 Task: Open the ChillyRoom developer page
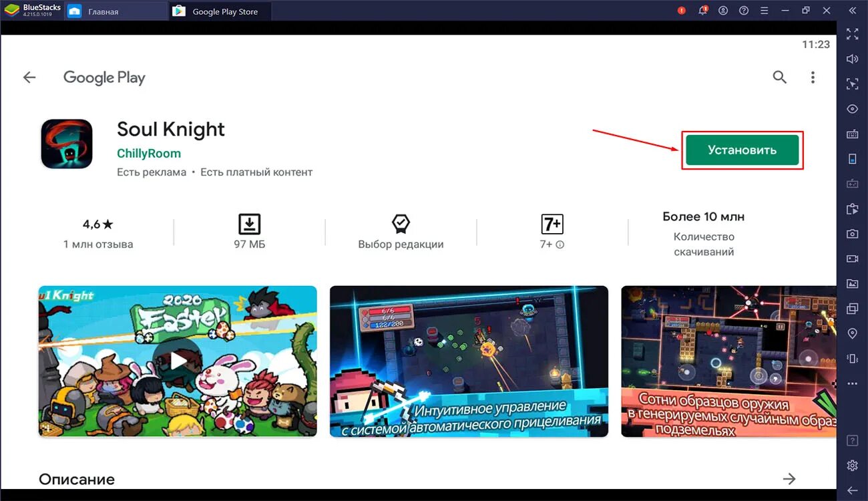pyautogui.click(x=149, y=153)
